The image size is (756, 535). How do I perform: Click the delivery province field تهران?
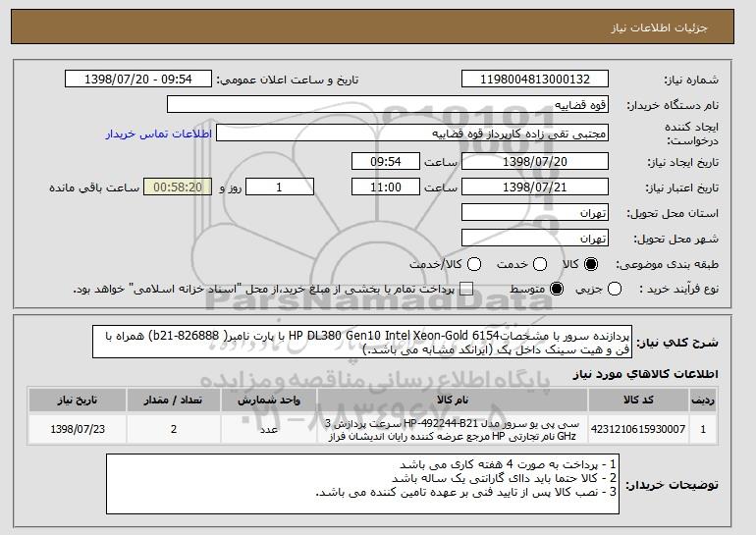[535, 213]
